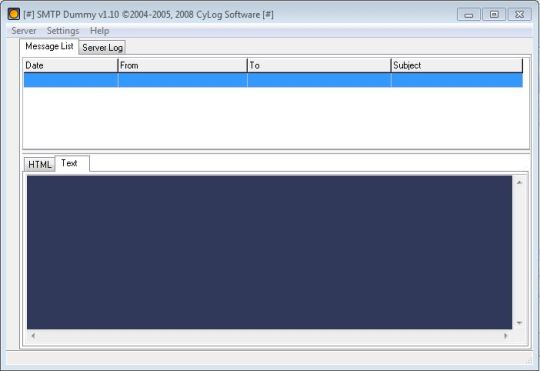The height and width of the screenshot is (371, 540).
Task: Click the scroll right arrow of text pane
Action: pyautogui.click(x=506, y=336)
